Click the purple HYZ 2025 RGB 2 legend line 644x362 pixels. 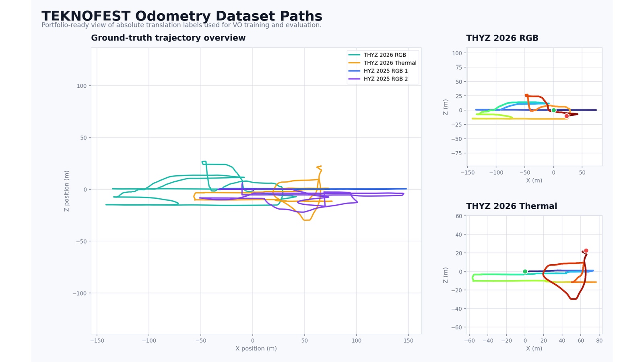[x=354, y=79]
